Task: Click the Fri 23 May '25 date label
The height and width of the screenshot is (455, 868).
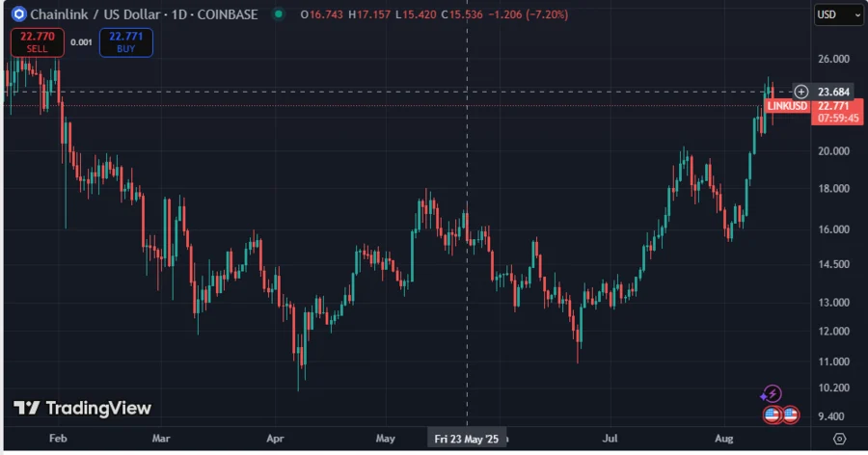Action: [x=466, y=439]
